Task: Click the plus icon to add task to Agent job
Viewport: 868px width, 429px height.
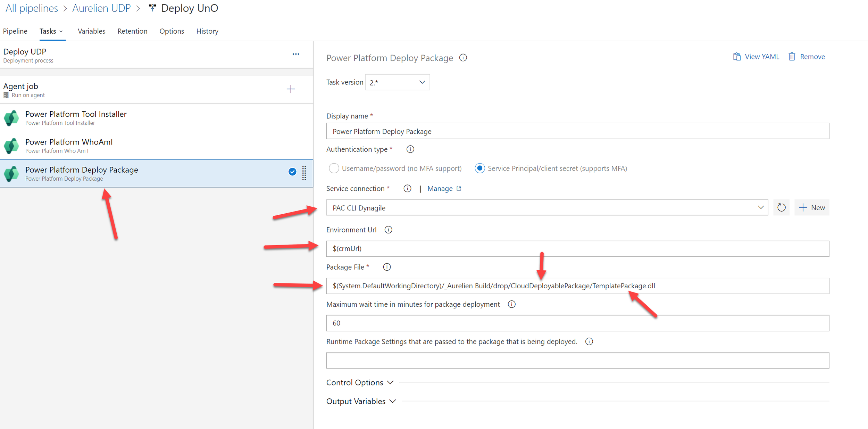Action: (x=291, y=89)
